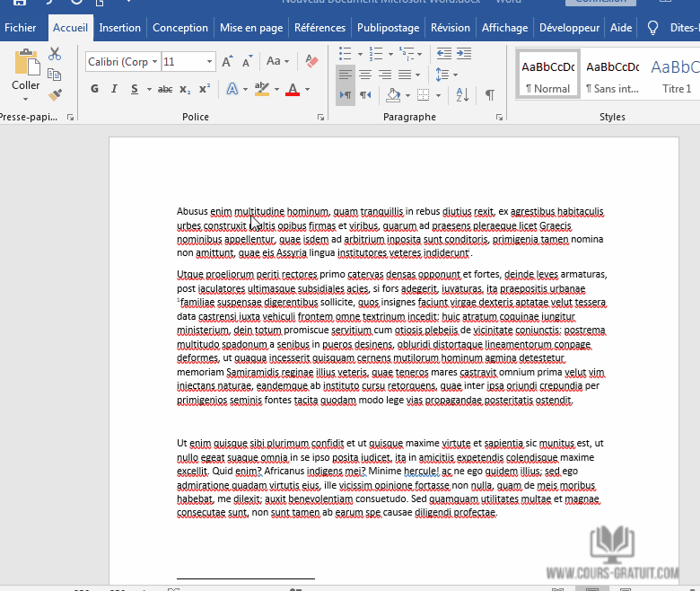Highlight text with highlighter pen
Viewport: 700px width, 591px height.
(262, 89)
